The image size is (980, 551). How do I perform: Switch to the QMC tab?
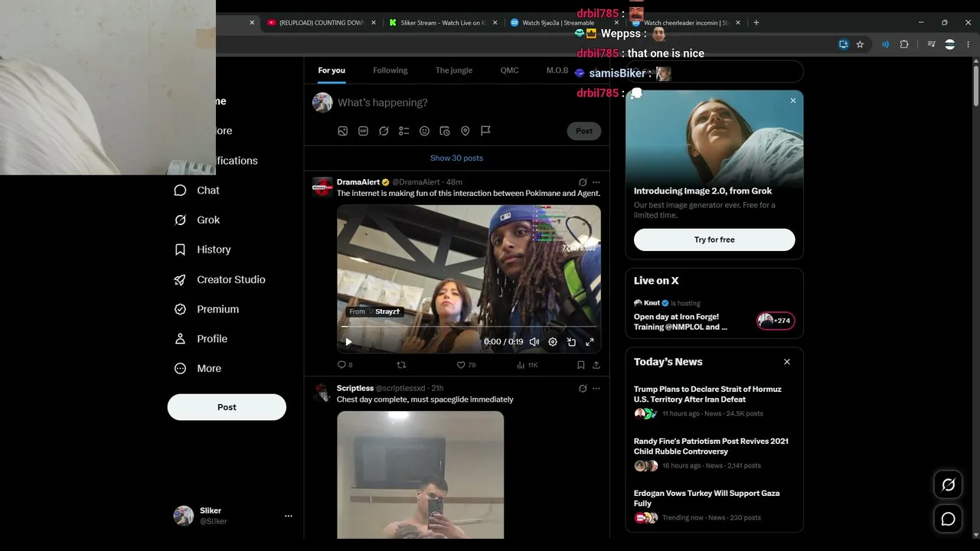click(510, 70)
